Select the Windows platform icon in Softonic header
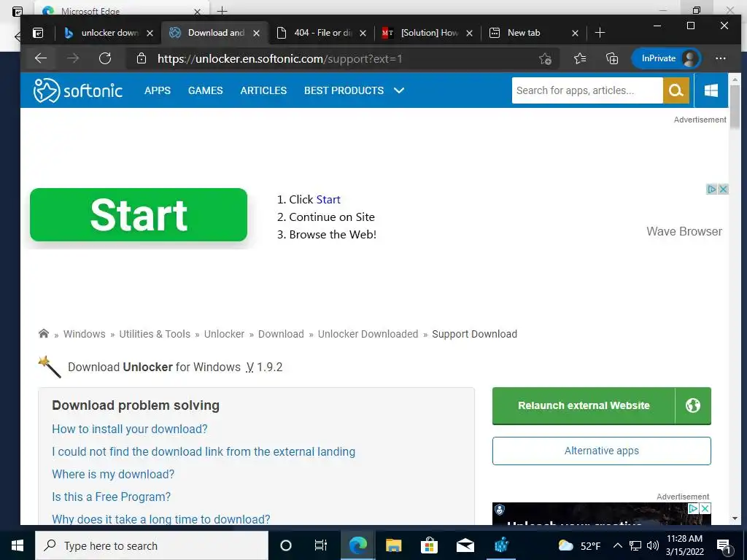747x560 pixels. [x=711, y=90]
